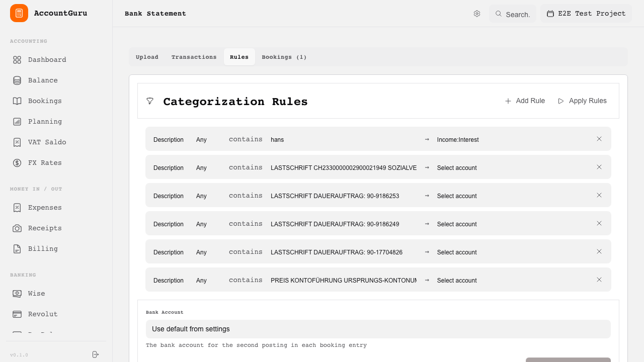The image size is (644, 362).
Task: Click the AccountGuru logo icon
Action: coord(19,13)
